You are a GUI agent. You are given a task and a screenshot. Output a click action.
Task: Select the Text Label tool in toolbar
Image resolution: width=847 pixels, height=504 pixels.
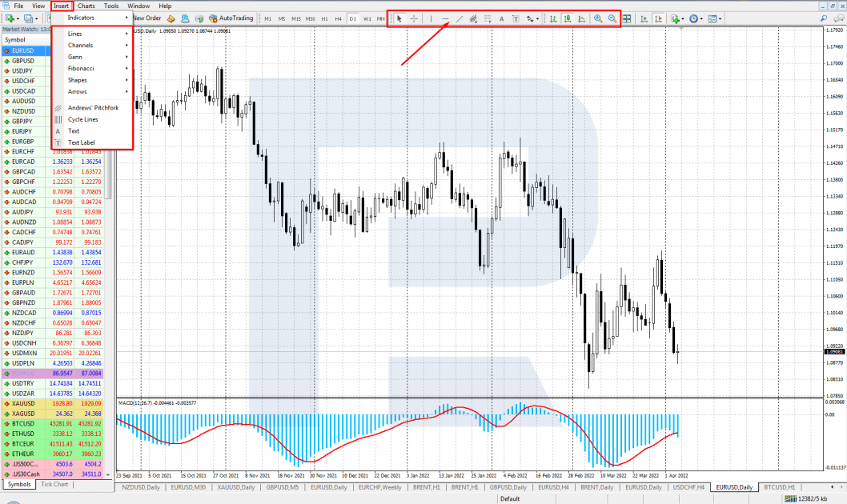[516, 19]
